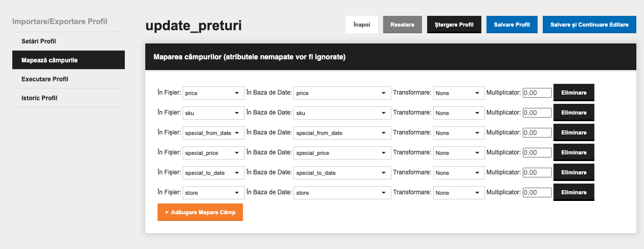Click the Importare/Exportare Profil heading
The width and height of the screenshot is (644, 249).
pos(60,21)
